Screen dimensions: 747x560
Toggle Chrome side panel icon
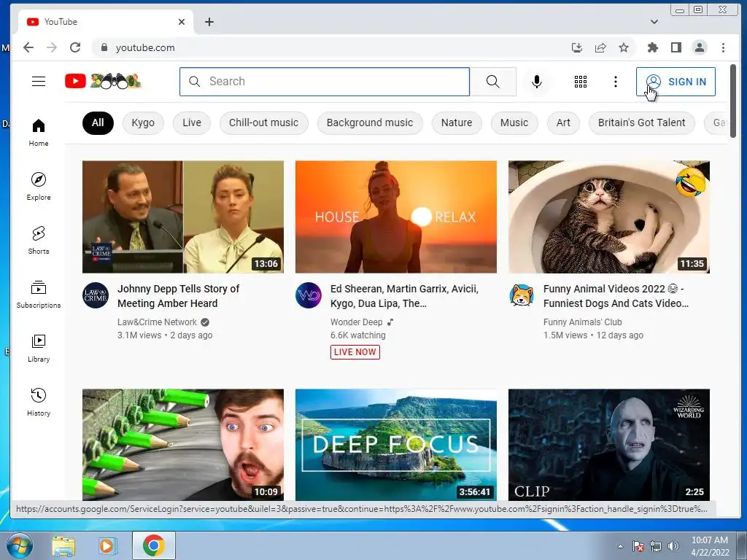point(676,47)
